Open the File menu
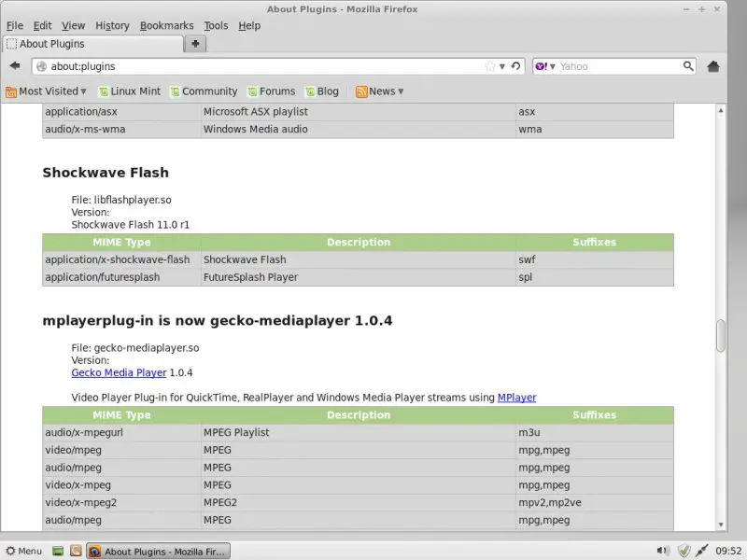The height and width of the screenshot is (560, 747). (x=14, y=26)
